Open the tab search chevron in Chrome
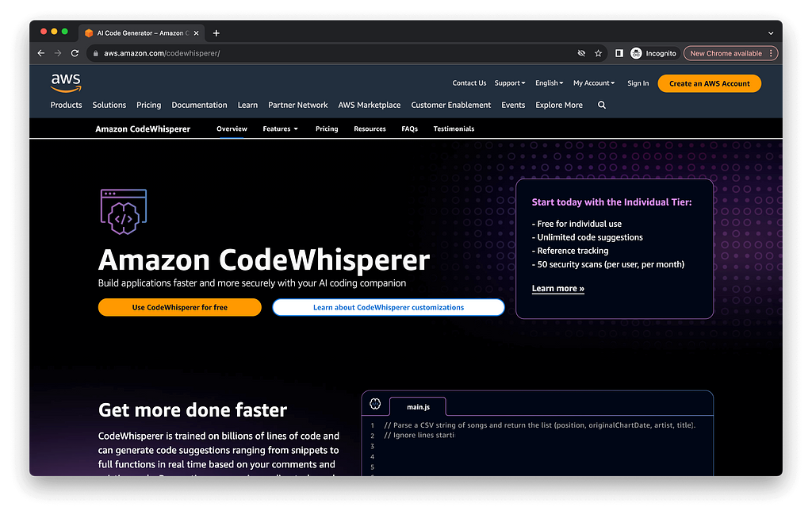 pos(771,33)
